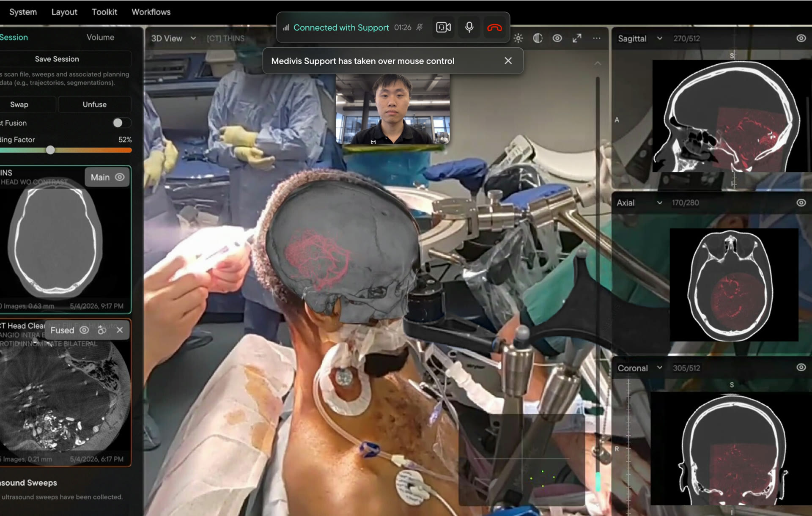Click the Axial CT image
The image size is (812, 516).
734,285
